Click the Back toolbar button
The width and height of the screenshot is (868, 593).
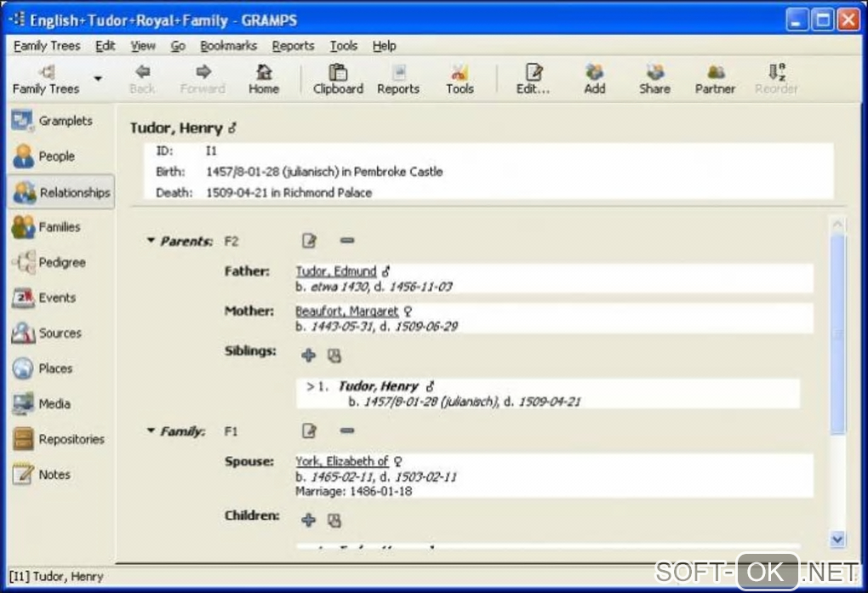[142, 78]
